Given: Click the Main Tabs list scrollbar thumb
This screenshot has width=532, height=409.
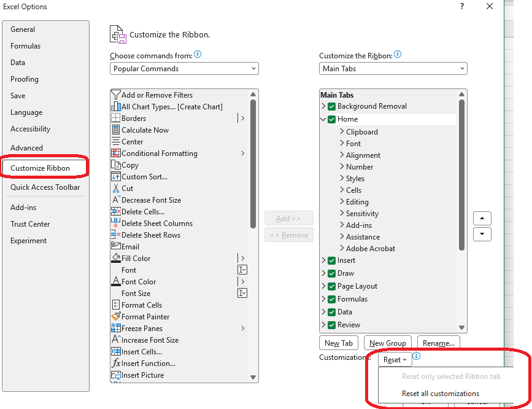Looking at the screenshot, I should pos(461,175).
